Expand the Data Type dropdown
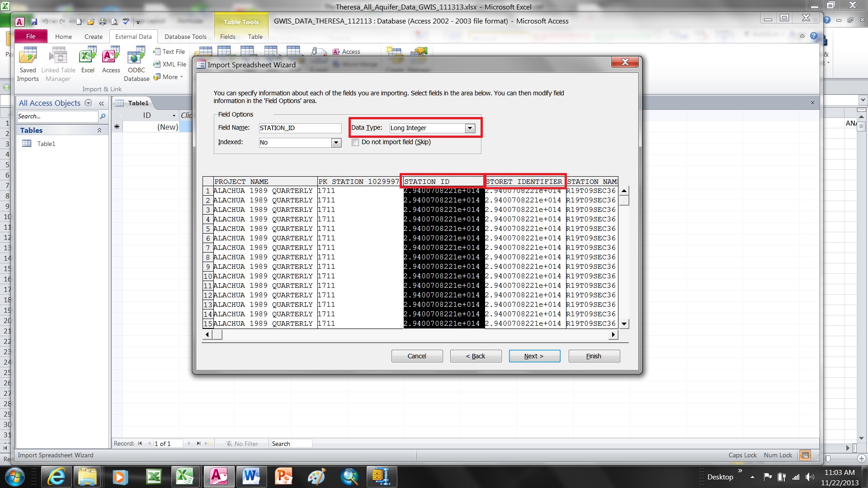The height and width of the screenshot is (488, 868). 470,128
